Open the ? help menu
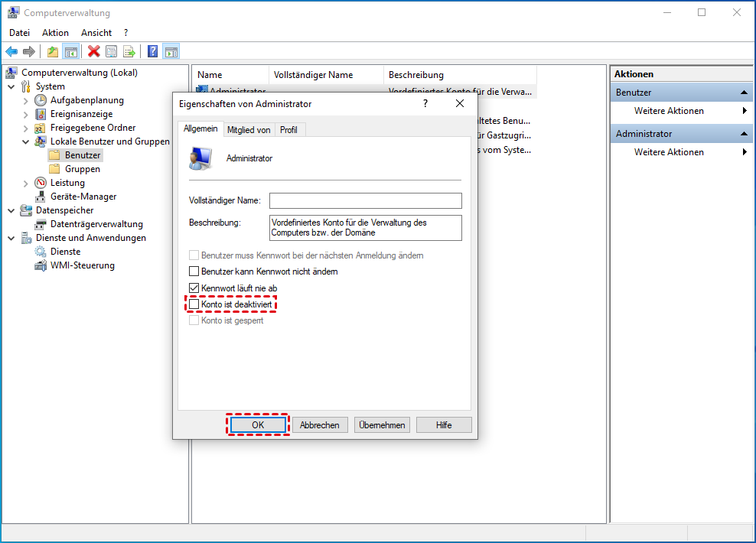Screen dimensions: 756x543 pos(125,33)
